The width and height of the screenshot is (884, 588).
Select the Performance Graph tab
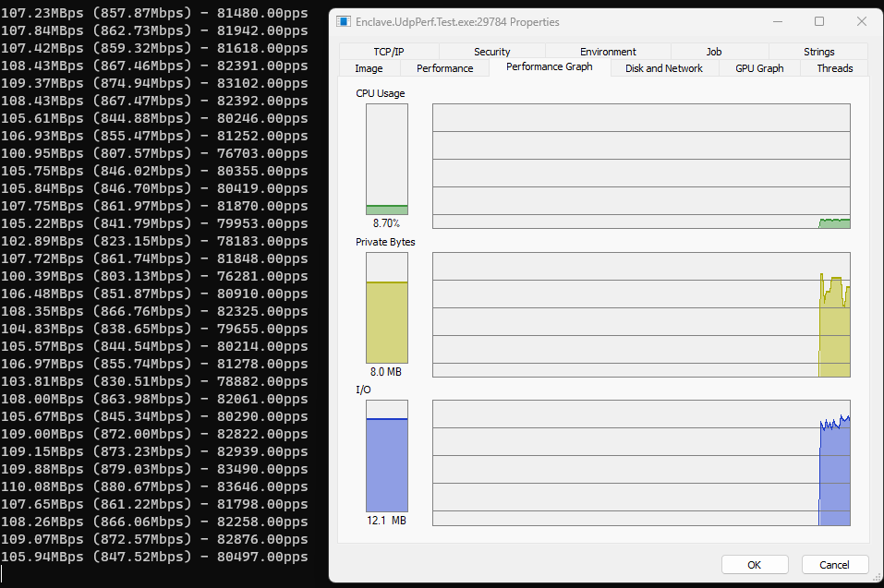click(550, 66)
